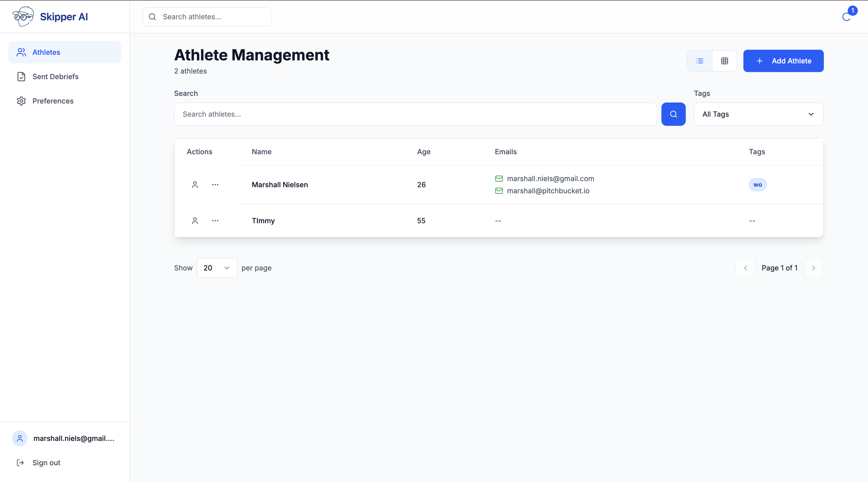
Task: Switch to list view layout
Action: 699,61
